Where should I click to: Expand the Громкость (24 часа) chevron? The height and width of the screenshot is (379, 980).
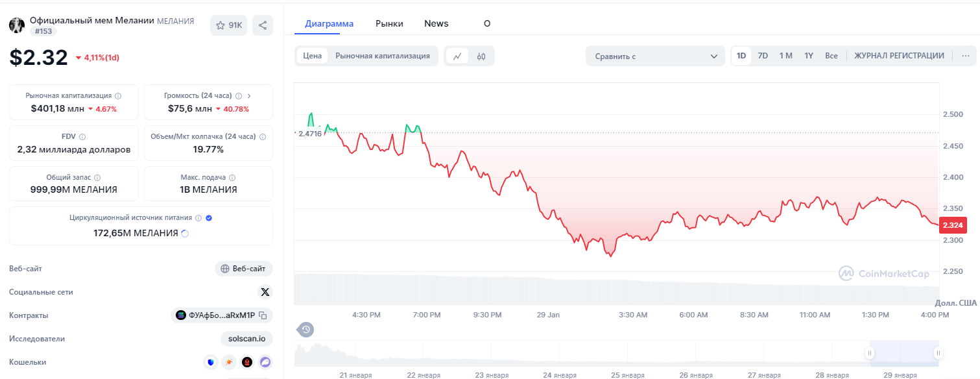249,95
